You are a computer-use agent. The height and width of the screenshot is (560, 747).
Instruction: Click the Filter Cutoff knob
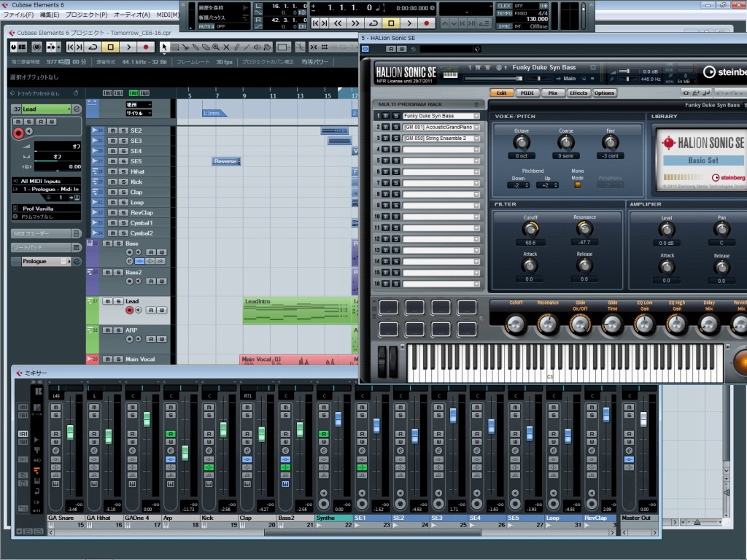pos(530,230)
